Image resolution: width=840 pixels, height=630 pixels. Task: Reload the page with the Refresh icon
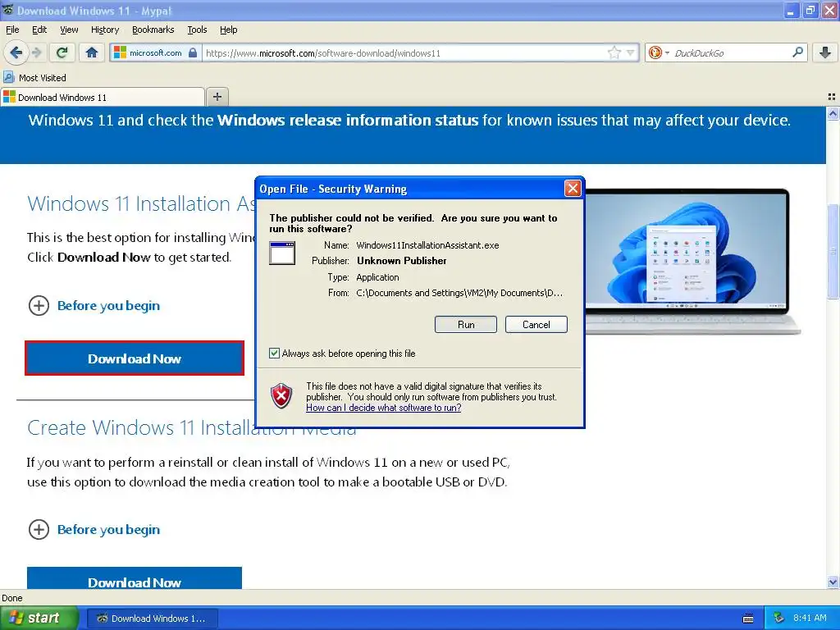point(62,52)
